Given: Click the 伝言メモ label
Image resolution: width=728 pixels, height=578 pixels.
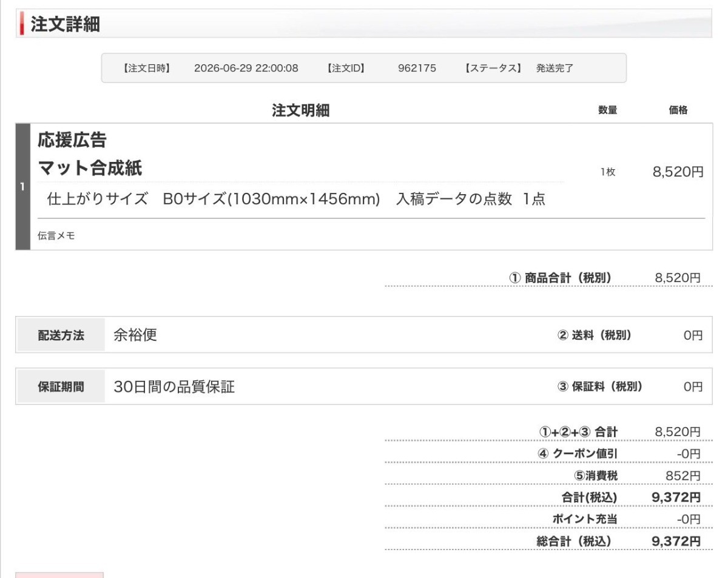Looking at the screenshot, I should pos(56,237).
